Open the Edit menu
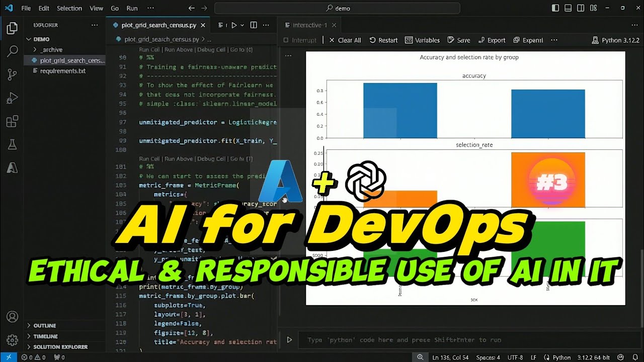The width and height of the screenshot is (644, 362). click(x=44, y=8)
